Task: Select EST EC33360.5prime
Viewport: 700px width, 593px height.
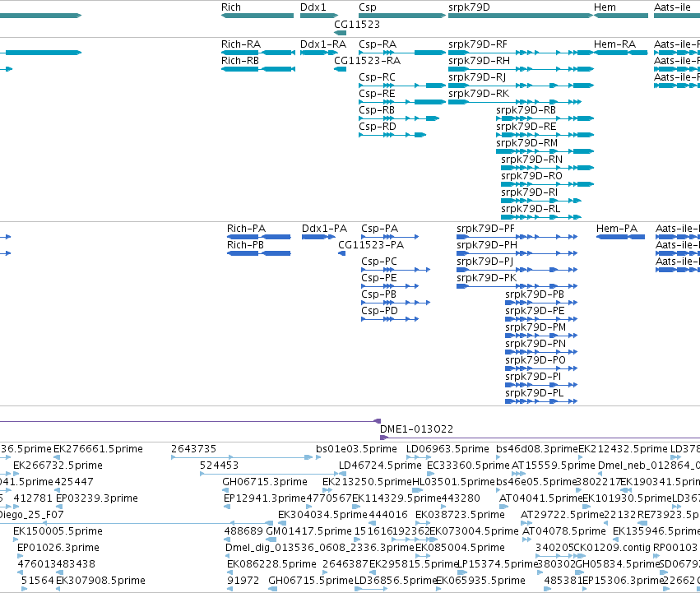Action: pyautogui.click(x=468, y=466)
